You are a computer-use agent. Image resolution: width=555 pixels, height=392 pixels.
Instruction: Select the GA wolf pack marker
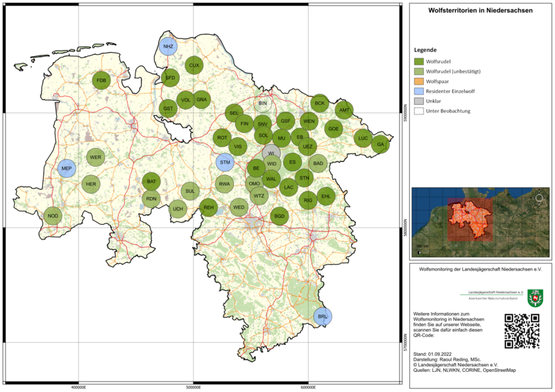(x=379, y=144)
